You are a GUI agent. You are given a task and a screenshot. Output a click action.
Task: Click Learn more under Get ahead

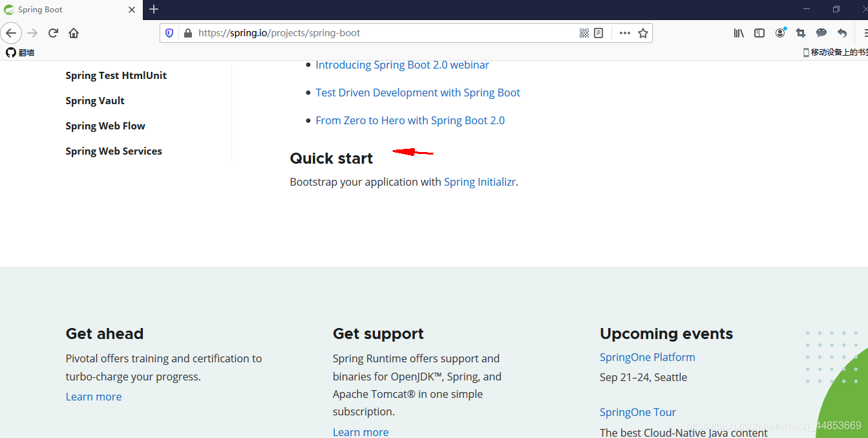[94, 397]
